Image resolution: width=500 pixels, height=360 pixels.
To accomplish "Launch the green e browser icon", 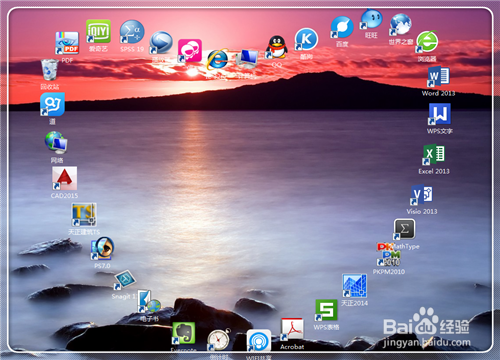I will click(427, 41).
